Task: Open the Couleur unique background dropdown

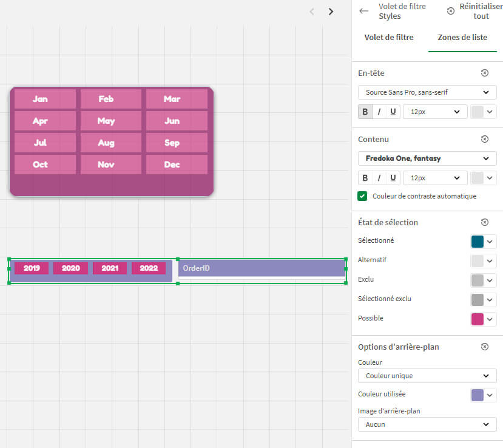Action: pos(427,375)
